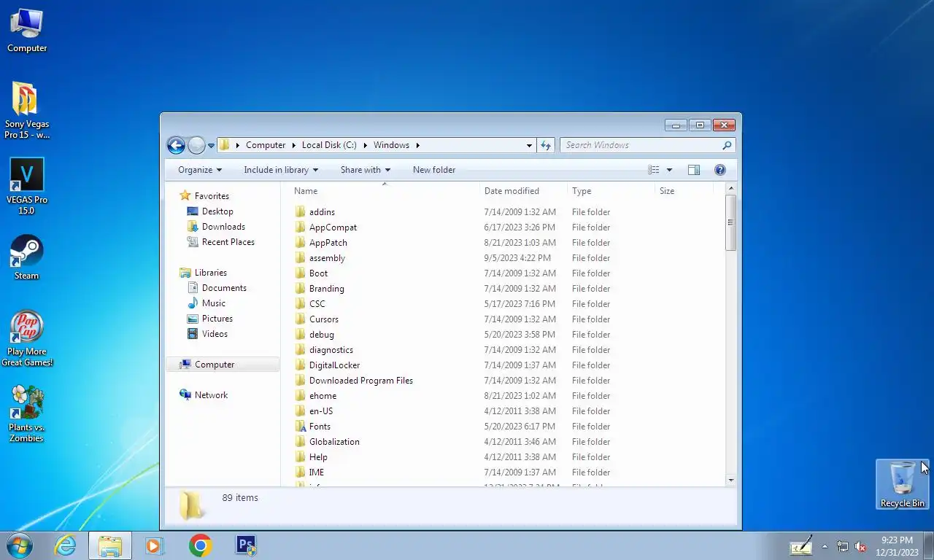Select the AppPatch folder icon

300,243
